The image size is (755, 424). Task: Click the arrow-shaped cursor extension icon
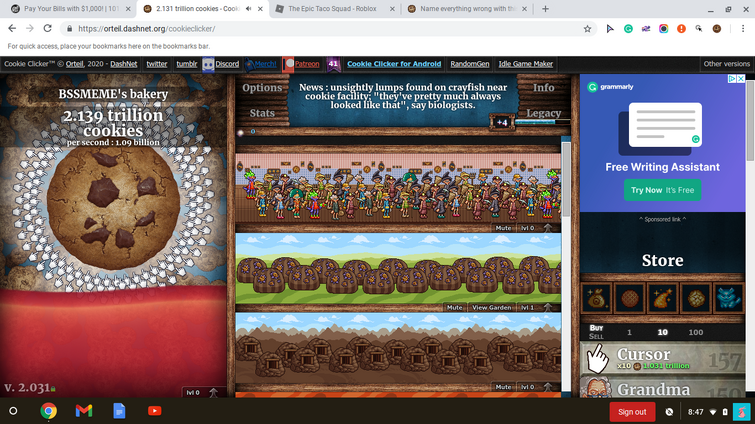point(610,29)
